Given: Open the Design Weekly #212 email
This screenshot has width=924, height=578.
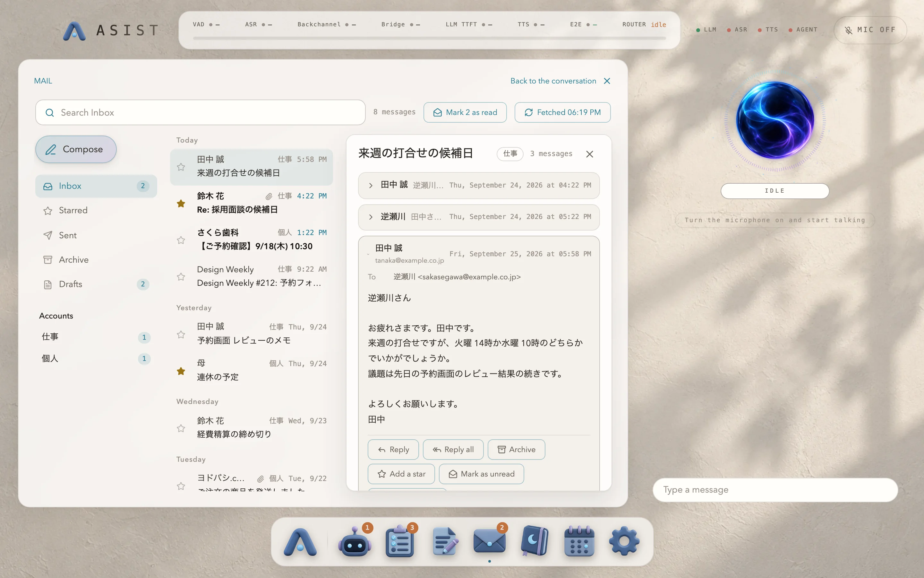Looking at the screenshot, I should pyautogui.click(x=251, y=277).
